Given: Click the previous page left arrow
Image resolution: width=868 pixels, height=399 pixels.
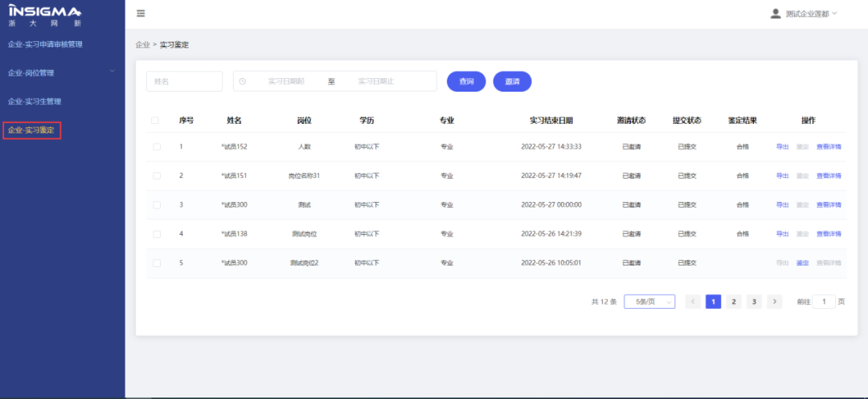Looking at the screenshot, I should click(x=693, y=302).
